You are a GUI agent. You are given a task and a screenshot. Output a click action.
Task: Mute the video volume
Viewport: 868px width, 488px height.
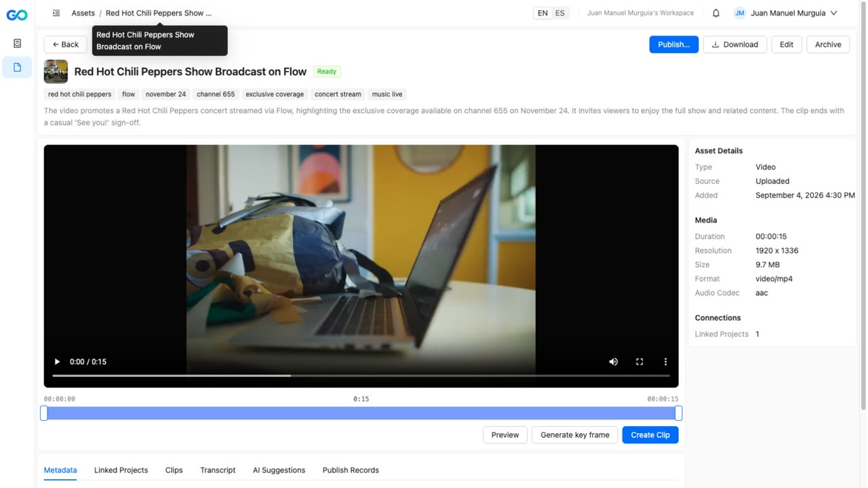point(614,362)
